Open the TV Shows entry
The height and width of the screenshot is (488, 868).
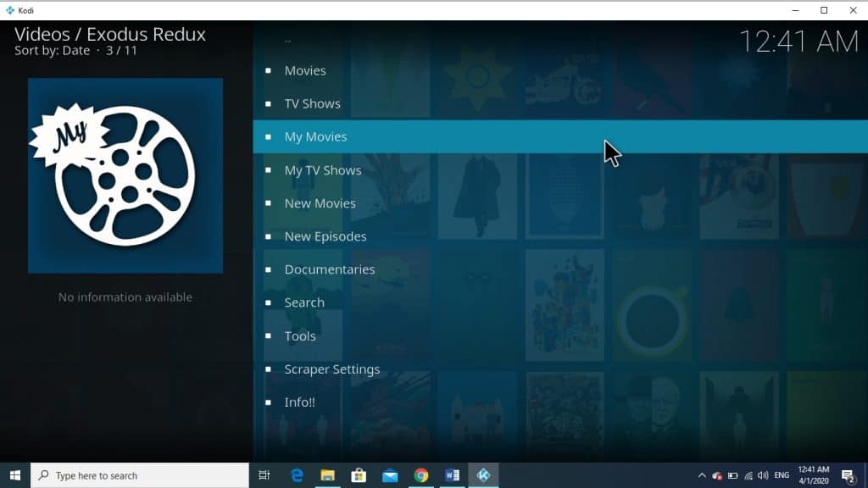pyautogui.click(x=560, y=103)
